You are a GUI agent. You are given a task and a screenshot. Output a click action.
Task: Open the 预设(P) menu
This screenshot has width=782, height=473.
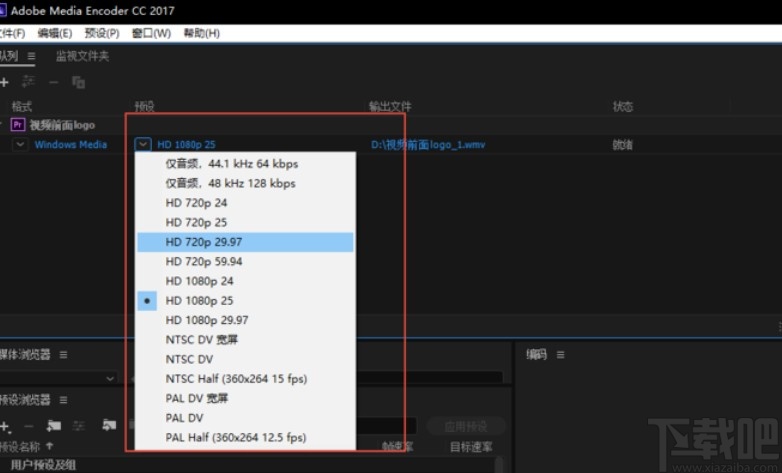point(102,33)
